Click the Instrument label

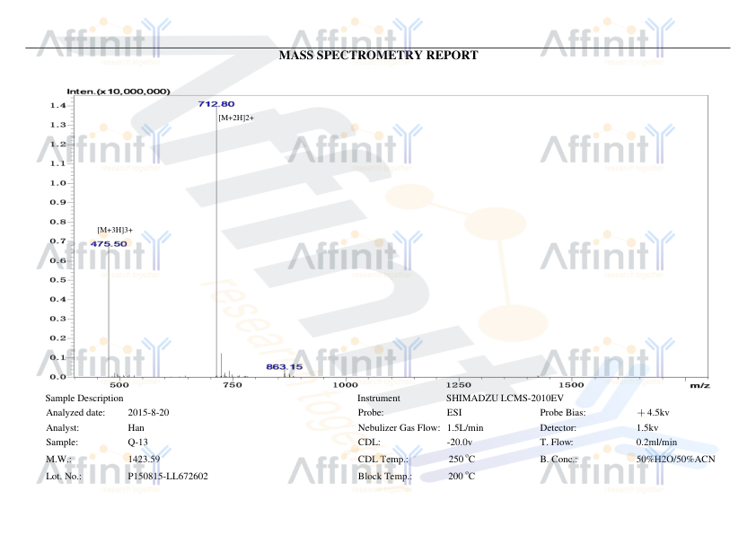coord(379,399)
